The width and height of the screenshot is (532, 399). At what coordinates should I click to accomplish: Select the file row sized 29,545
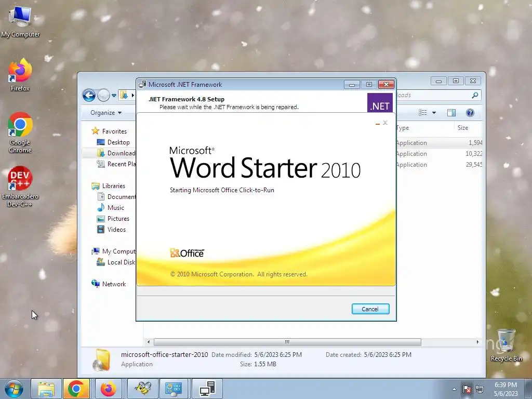439,165
